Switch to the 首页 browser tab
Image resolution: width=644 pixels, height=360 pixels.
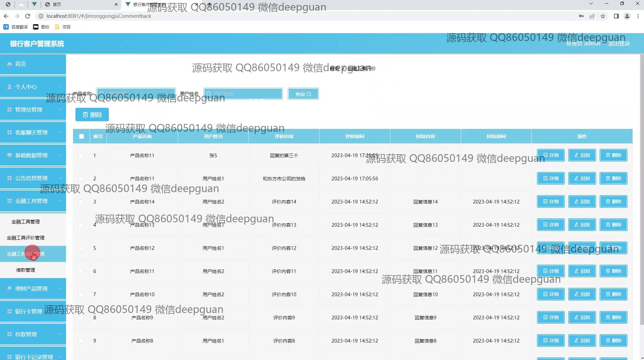(80, 4)
